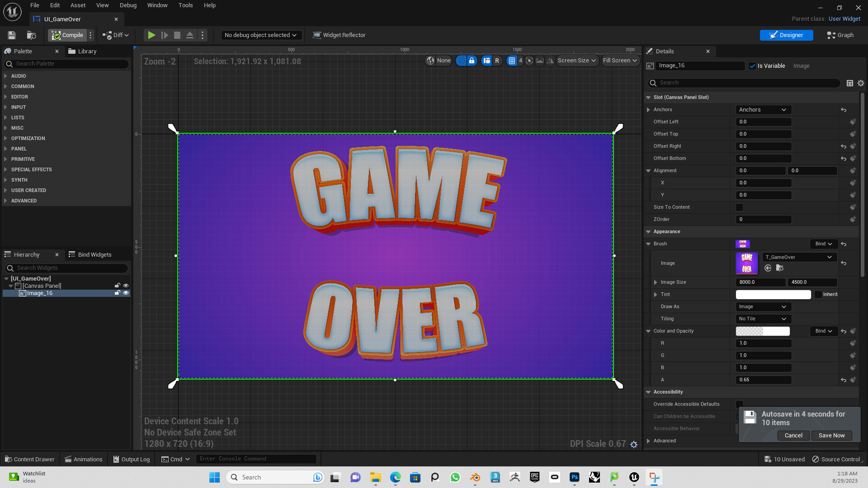Click Use selected asset arrow icon

(x=768, y=268)
